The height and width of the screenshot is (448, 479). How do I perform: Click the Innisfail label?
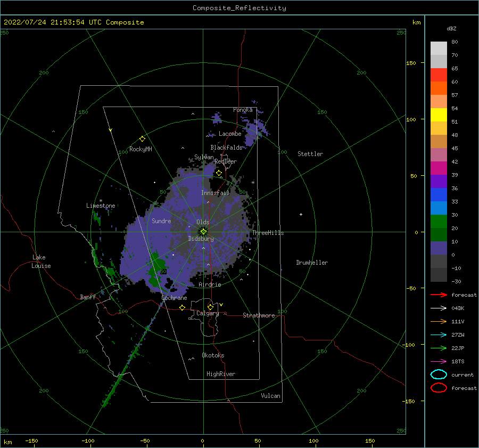(x=216, y=193)
